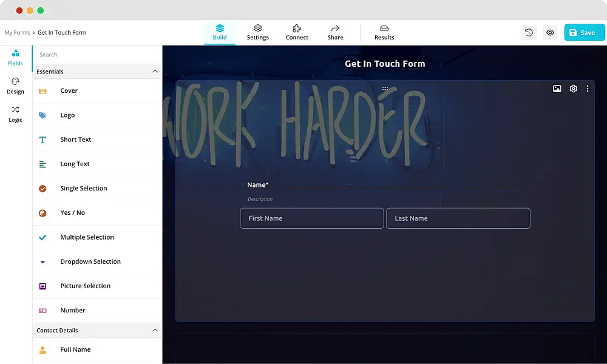The image size is (607, 364).
Task: Preview form with the eye icon
Action: [x=550, y=33]
